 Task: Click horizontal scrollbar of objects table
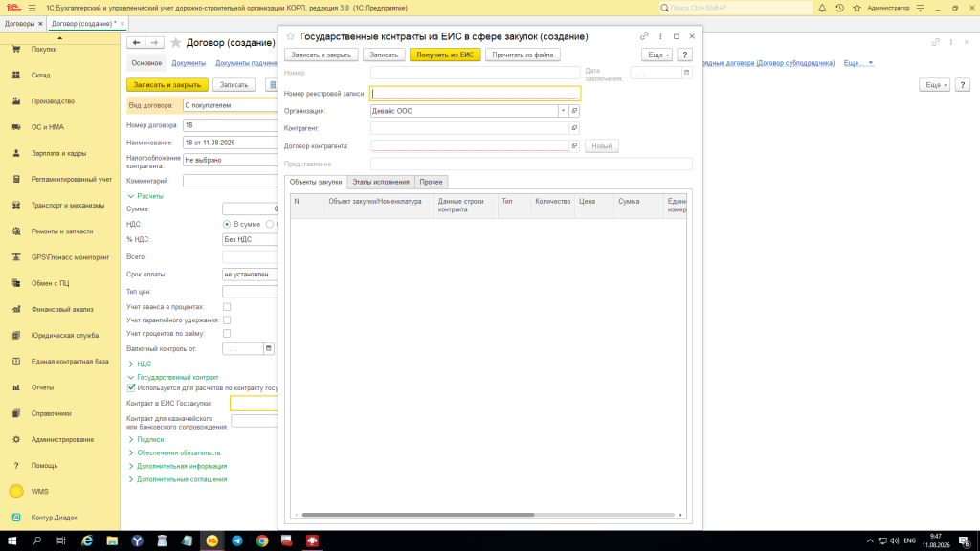coord(418,515)
